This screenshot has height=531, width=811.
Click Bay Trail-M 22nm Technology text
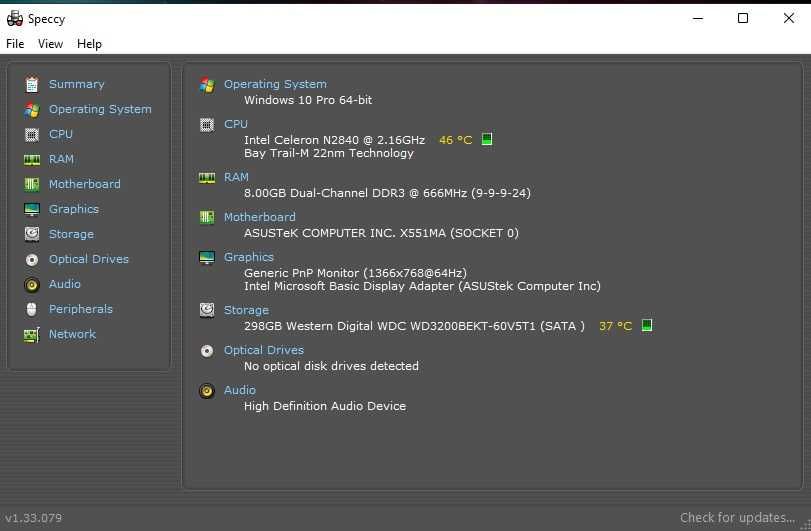pos(329,153)
